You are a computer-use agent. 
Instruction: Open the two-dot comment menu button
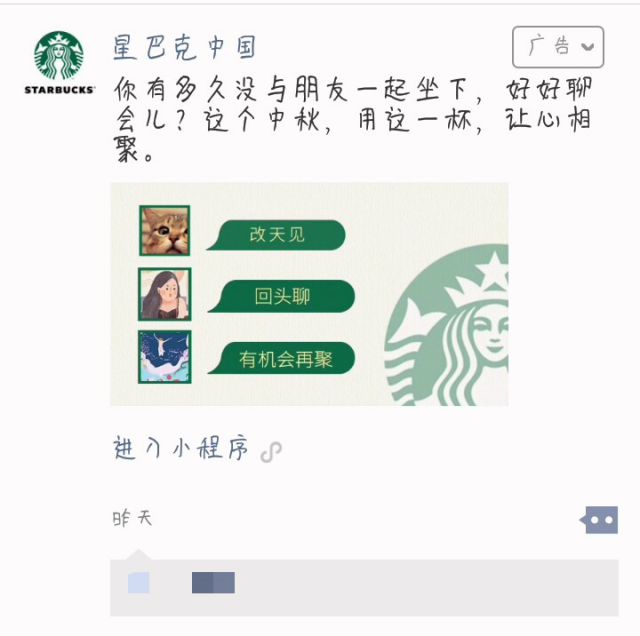[599, 520]
